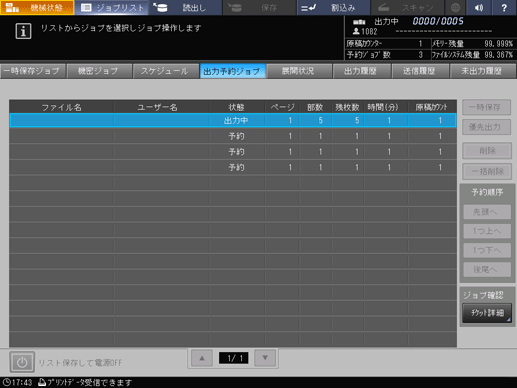Screen dimensions: 517x388
Task: Select the second 予約 job row
Action: (233, 152)
